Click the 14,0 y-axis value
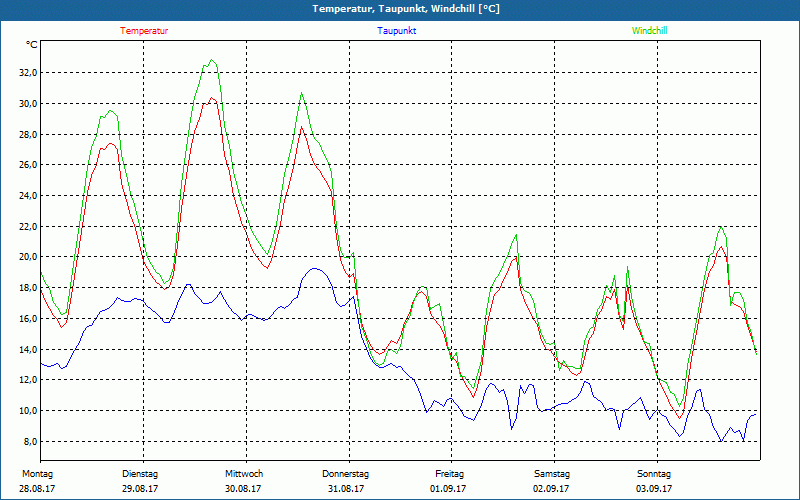Viewport: 800px width, 500px height. click(28, 349)
